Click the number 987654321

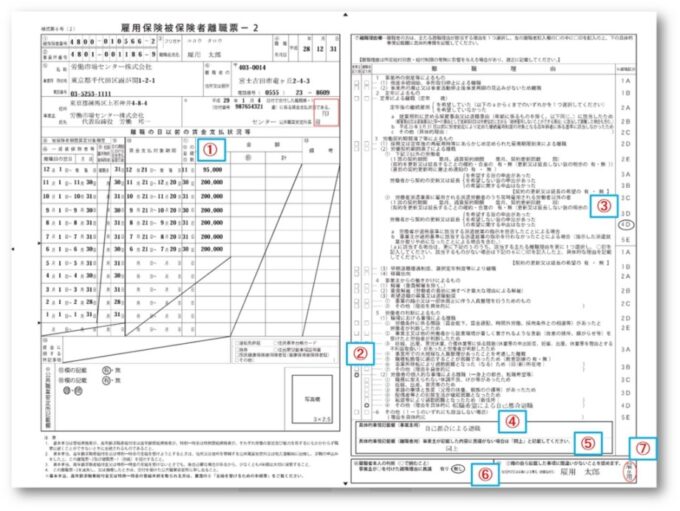249,106
